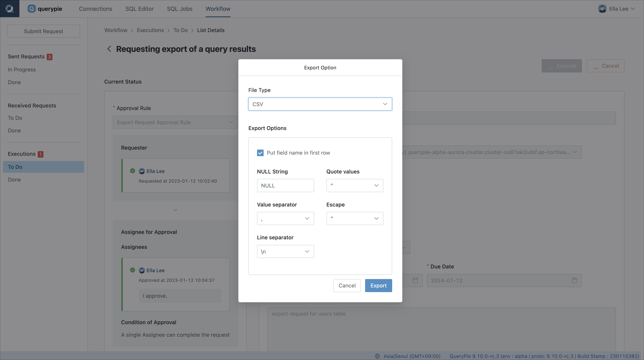Open the Connections tab
This screenshot has width=644, height=360.
[x=96, y=9]
